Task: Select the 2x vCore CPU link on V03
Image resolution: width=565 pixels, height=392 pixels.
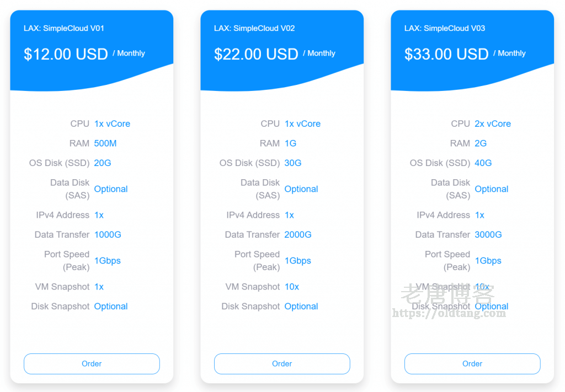Action: (x=492, y=123)
